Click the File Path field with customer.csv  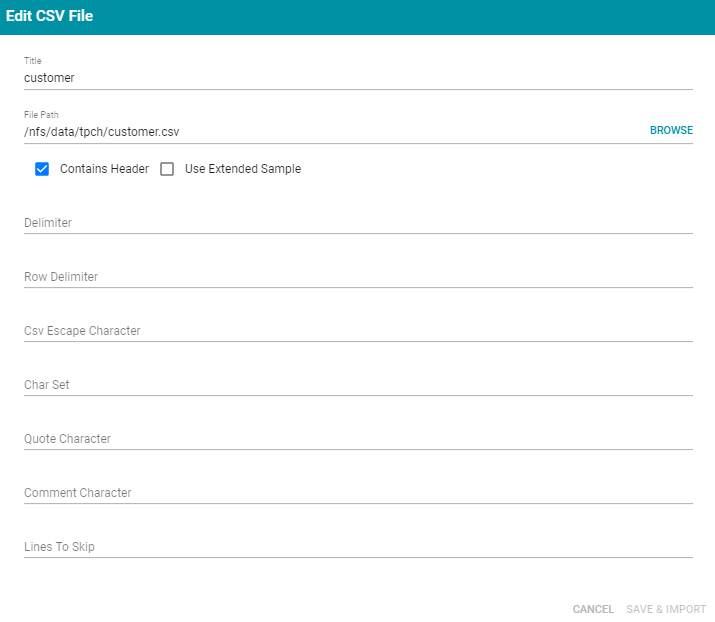(330, 131)
